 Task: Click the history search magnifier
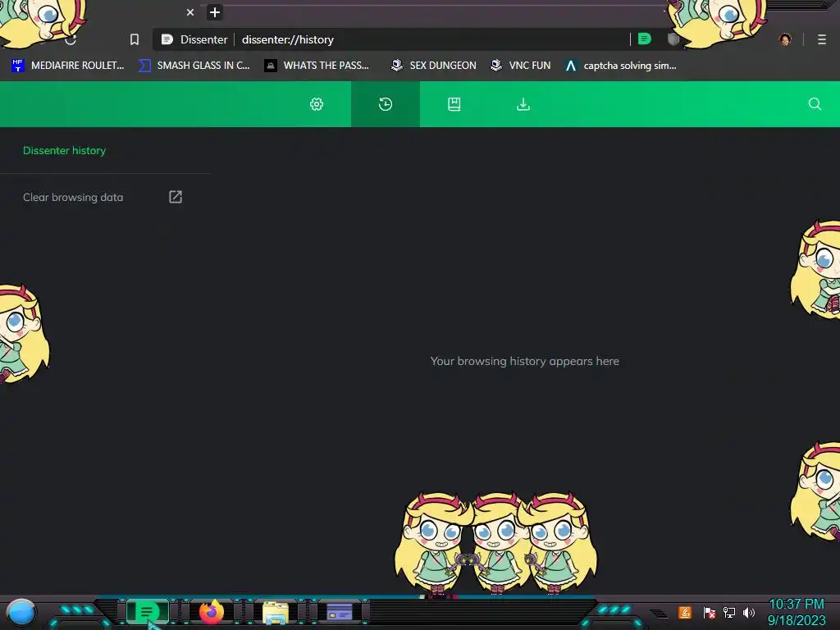click(x=815, y=104)
